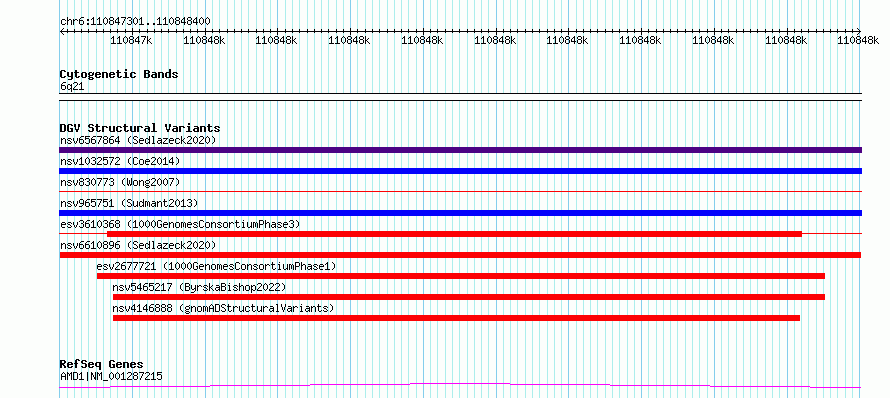The width and height of the screenshot is (890, 398).
Task: Click the AMD1|NM_001287215 gene label
Action: 111,376
